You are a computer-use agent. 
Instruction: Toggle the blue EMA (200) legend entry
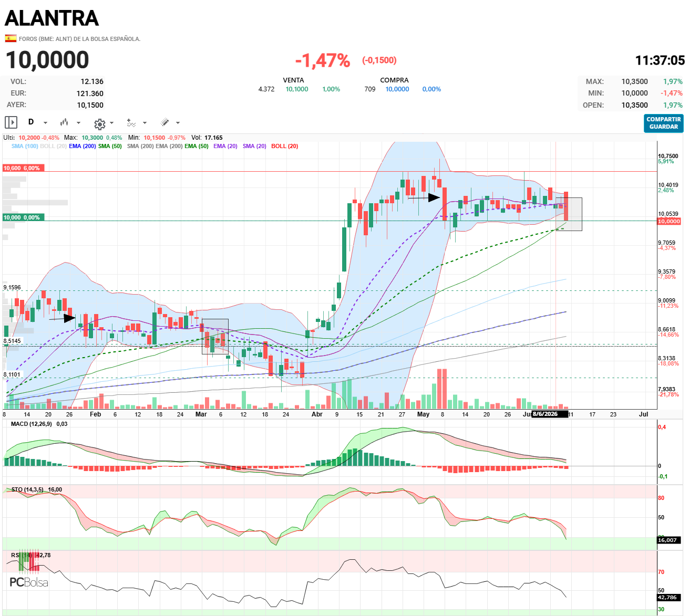(x=83, y=146)
